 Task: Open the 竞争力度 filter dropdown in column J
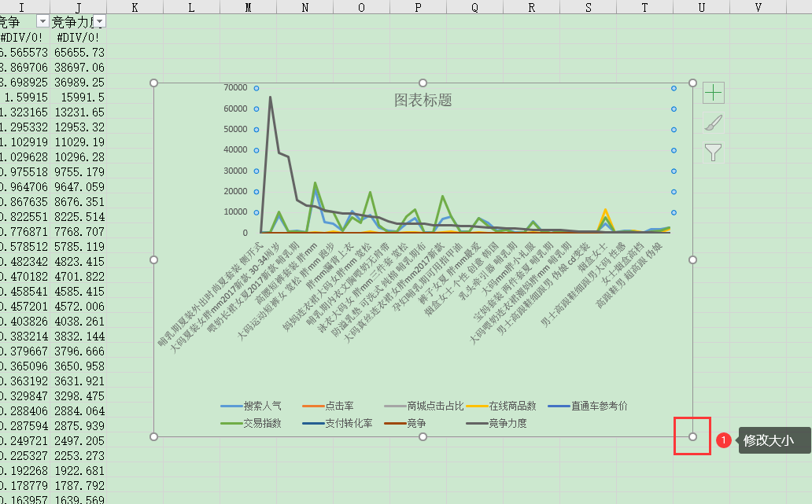pyautogui.click(x=99, y=22)
